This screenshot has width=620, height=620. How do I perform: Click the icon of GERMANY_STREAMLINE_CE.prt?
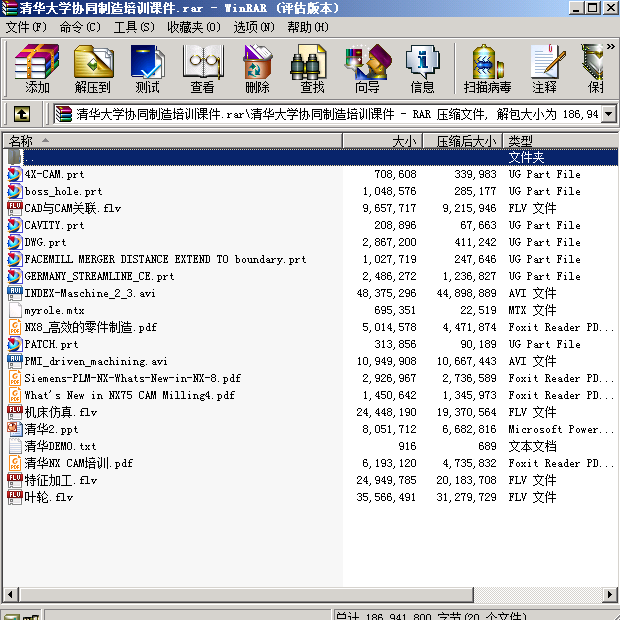click(15, 276)
